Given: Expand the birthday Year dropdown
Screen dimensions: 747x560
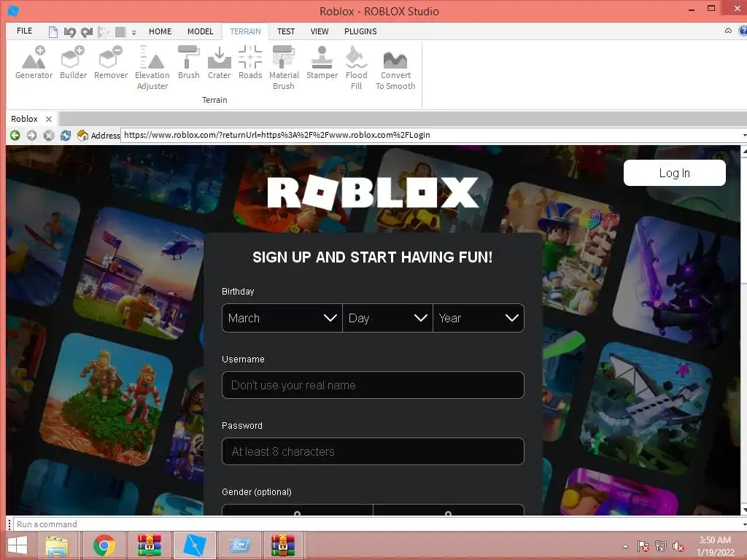Looking at the screenshot, I should (479, 318).
